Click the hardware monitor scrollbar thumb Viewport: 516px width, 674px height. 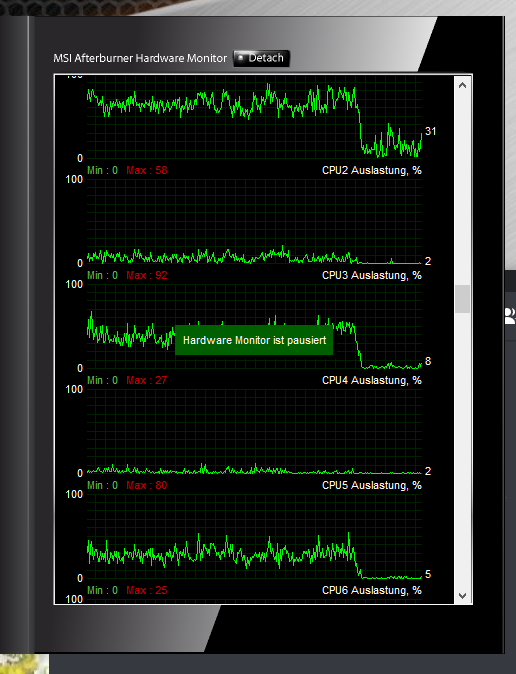pos(463,299)
